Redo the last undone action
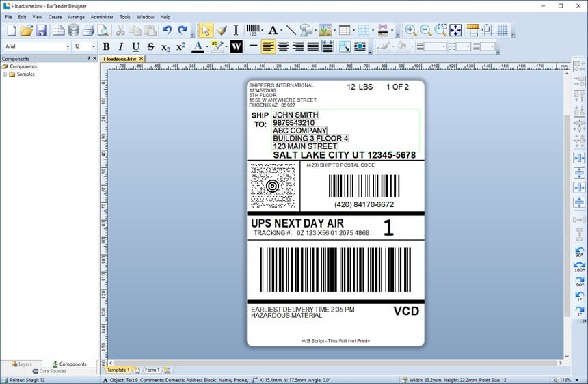This screenshot has height=384, width=588. pyautogui.click(x=183, y=30)
